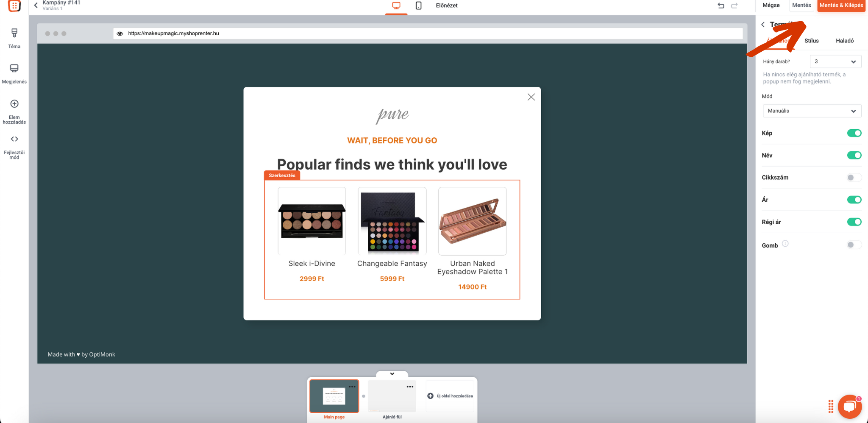Collapse the page thumbnails panel chevron
The height and width of the screenshot is (423, 868).
[x=392, y=374]
